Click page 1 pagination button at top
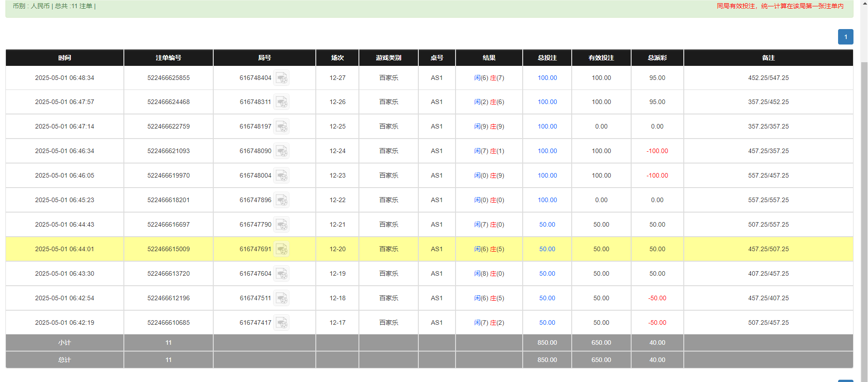The image size is (868, 382). (x=845, y=37)
